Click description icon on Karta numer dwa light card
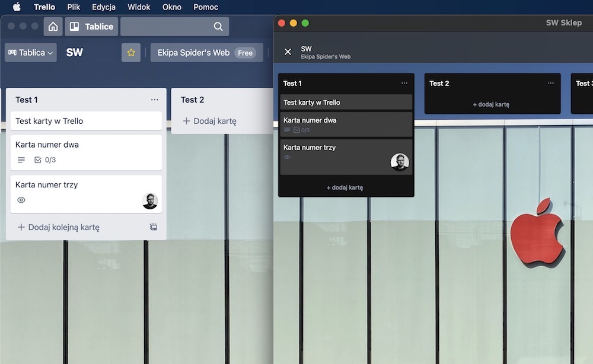The height and width of the screenshot is (364, 593). coord(21,160)
